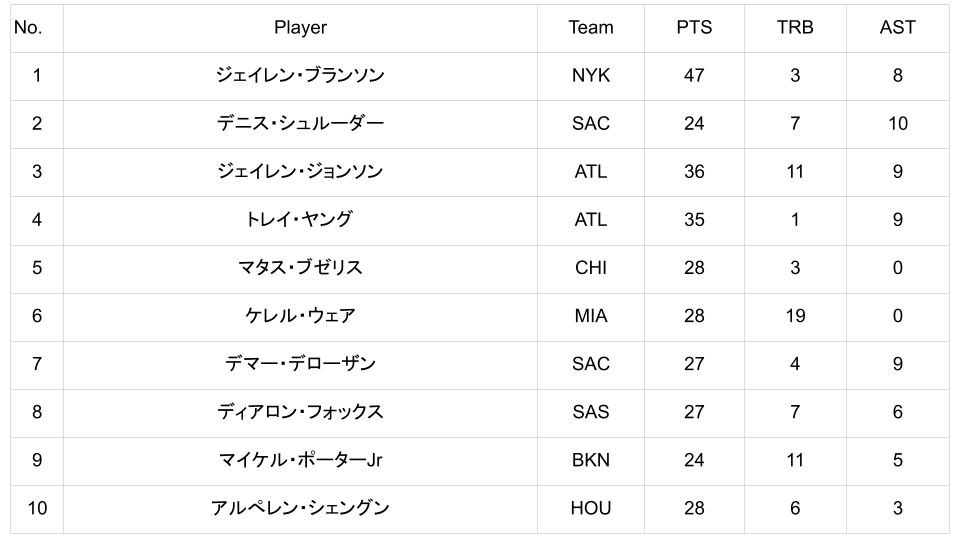Screen dimensions: 960x540
Task: Click the MIA team cell
Action: pos(590,316)
